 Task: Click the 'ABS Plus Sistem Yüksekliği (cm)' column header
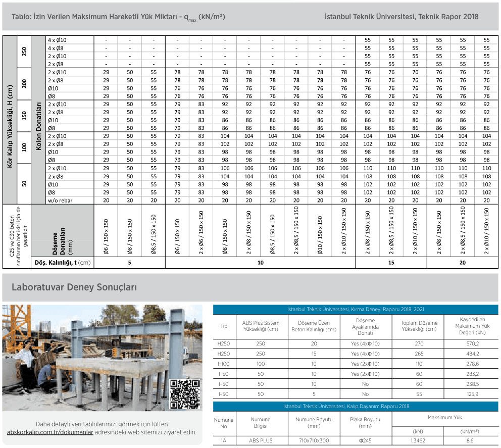click(x=261, y=326)
